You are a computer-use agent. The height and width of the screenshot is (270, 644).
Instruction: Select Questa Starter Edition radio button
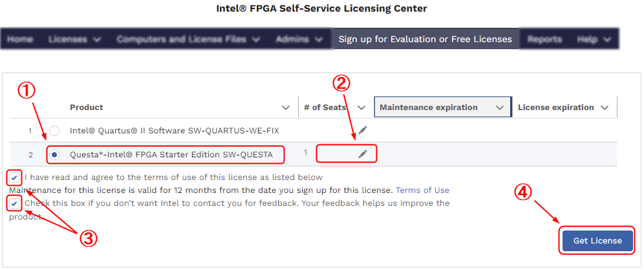click(54, 155)
